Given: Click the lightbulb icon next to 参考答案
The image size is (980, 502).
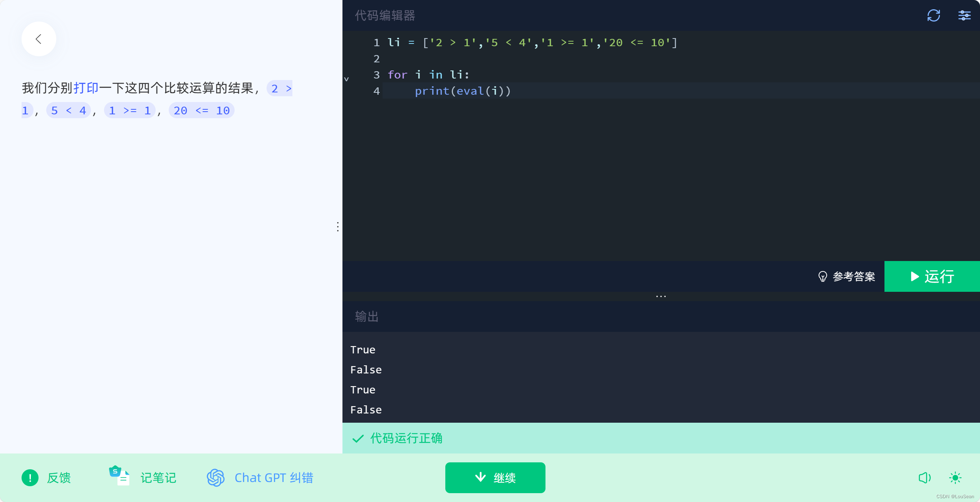Looking at the screenshot, I should pyautogui.click(x=822, y=276).
